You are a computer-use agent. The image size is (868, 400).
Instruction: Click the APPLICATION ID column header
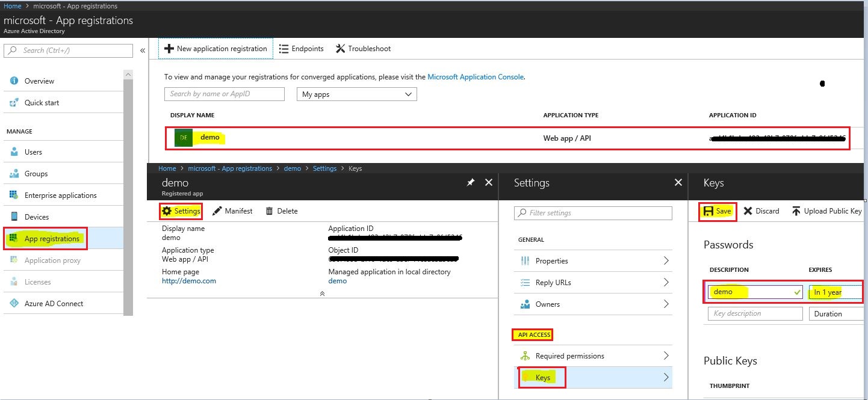point(733,115)
